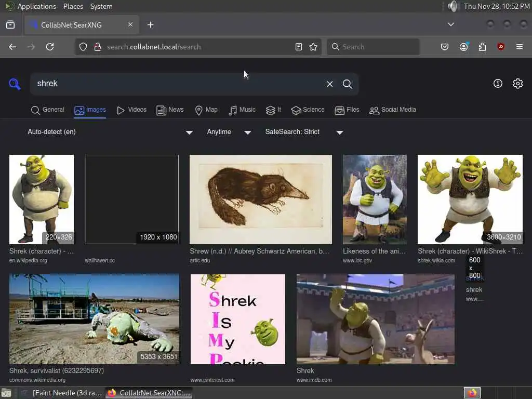Click the shrek.wikia.com source link
This screenshot has width=532, height=399.
[436, 261]
